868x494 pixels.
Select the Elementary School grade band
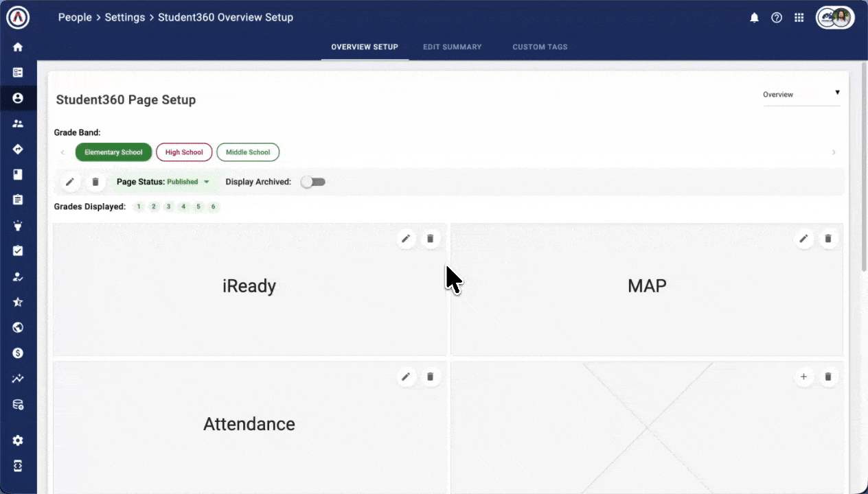coord(113,152)
